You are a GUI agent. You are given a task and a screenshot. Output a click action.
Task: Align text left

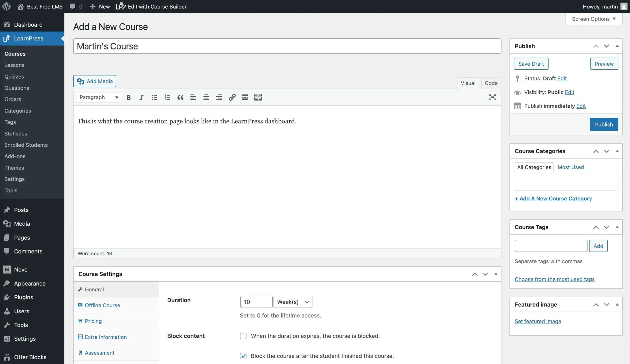193,97
